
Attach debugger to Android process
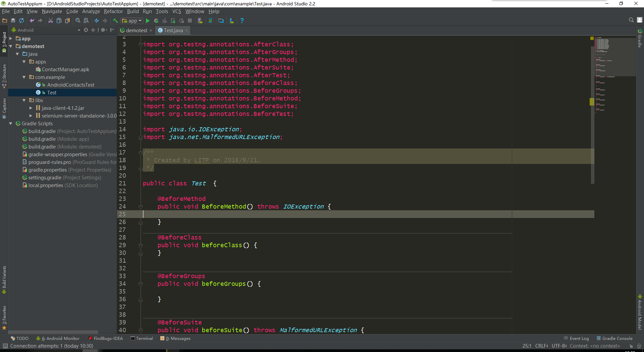pyautogui.click(x=173, y=20)
